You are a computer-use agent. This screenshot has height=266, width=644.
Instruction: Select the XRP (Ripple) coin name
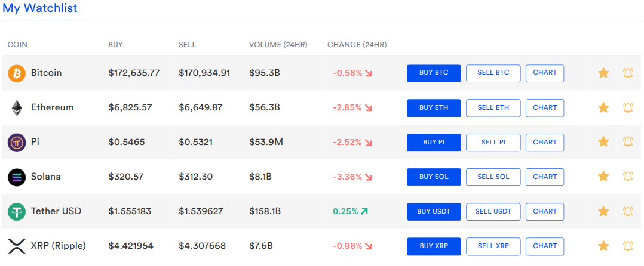click(x=59, y=246)
